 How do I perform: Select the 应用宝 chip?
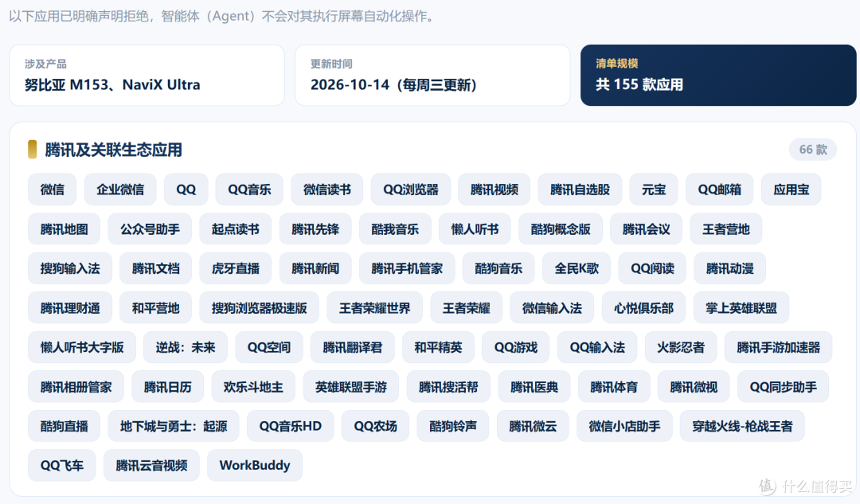[x=791, y=189]
